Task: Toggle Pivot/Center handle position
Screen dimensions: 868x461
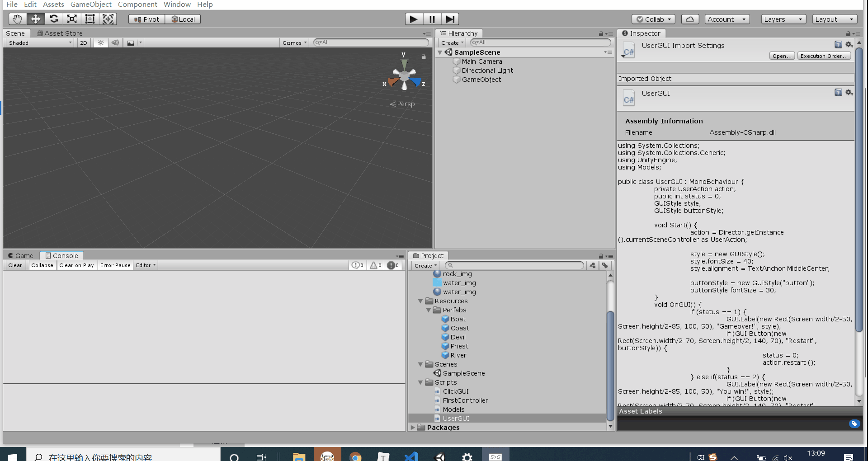Action: [147, 19]
